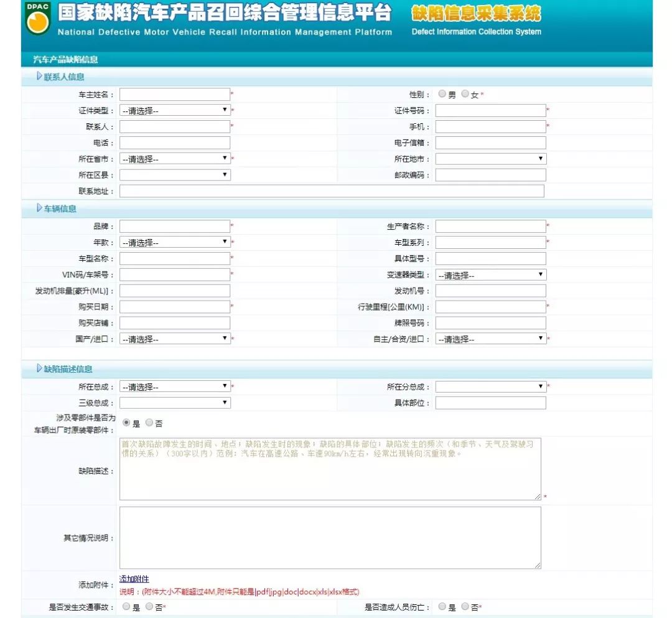
Task: Open the 证件类型 dropdown
Action: [175, 111]
